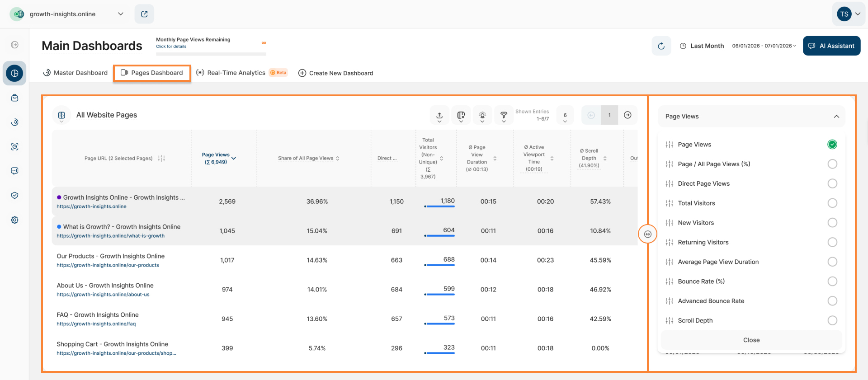
Task: Sort by Share of All Page Views column
Action: tap(309, 159)
